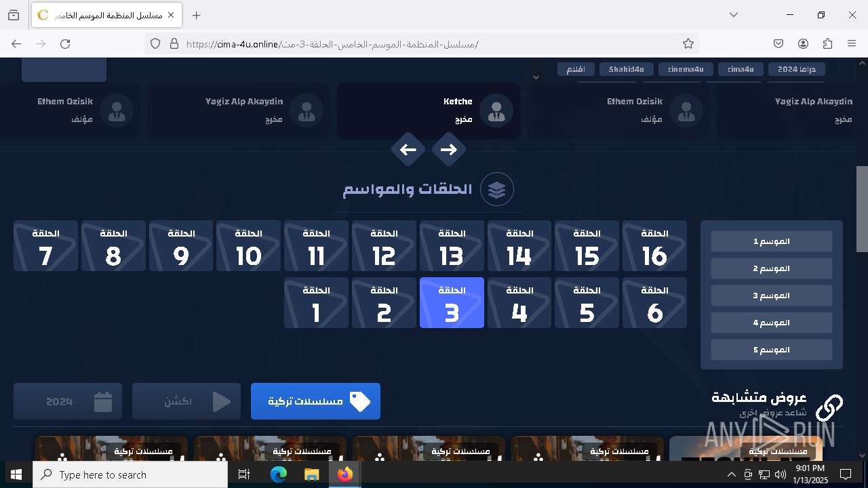Click the padlock site information icon
The width and height of the screenshot is (868, 488).
174,43
